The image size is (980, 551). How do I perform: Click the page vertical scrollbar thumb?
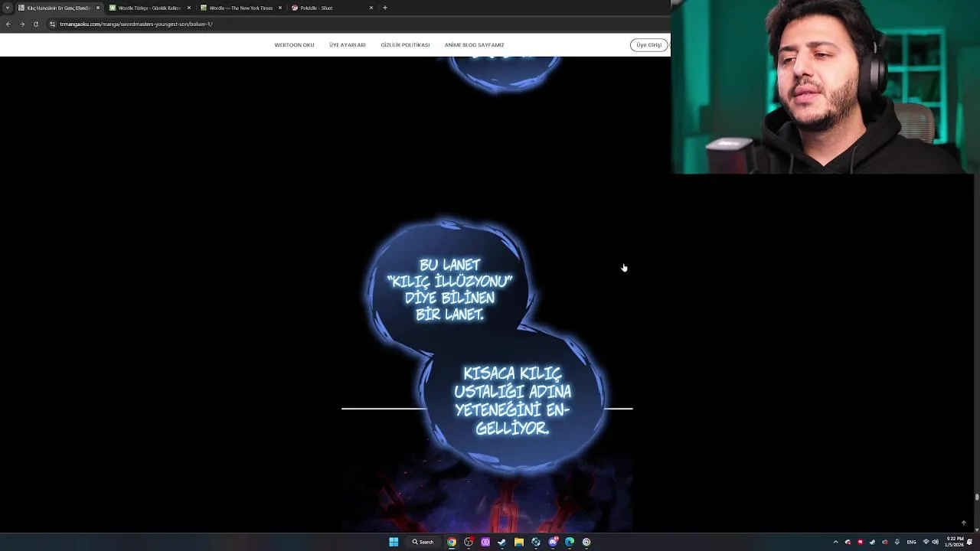[977, 497]
